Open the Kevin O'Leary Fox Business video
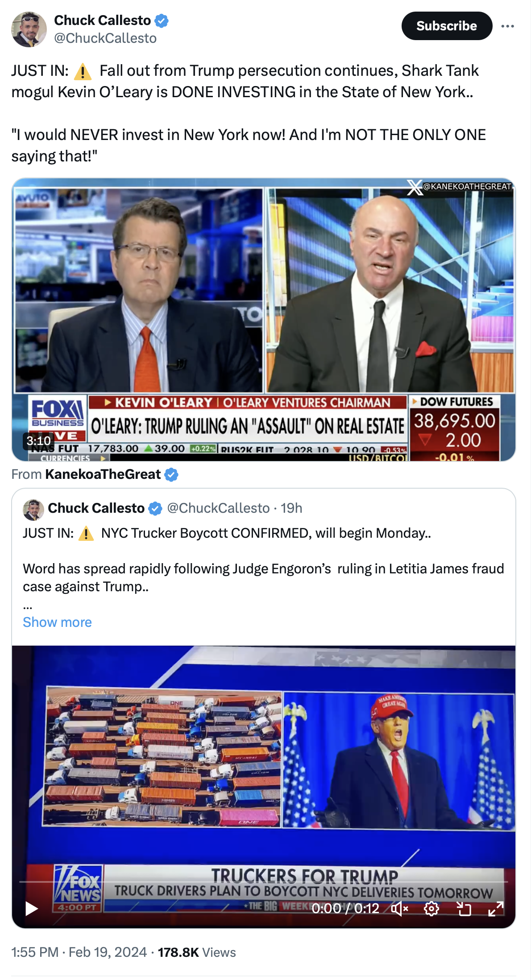This screenshot has height=980, width=531. 264,320
